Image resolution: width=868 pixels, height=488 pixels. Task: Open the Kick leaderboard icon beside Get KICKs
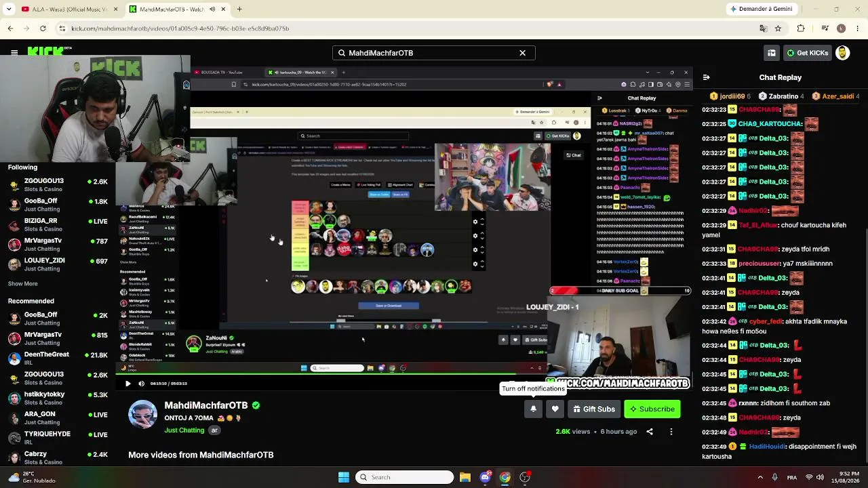(772, 53)
